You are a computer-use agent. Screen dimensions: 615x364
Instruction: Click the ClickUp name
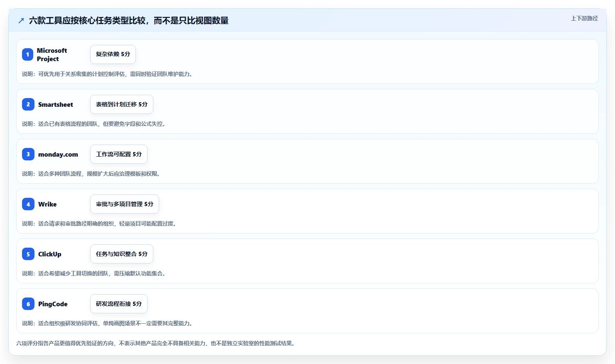tap(50, 254)
